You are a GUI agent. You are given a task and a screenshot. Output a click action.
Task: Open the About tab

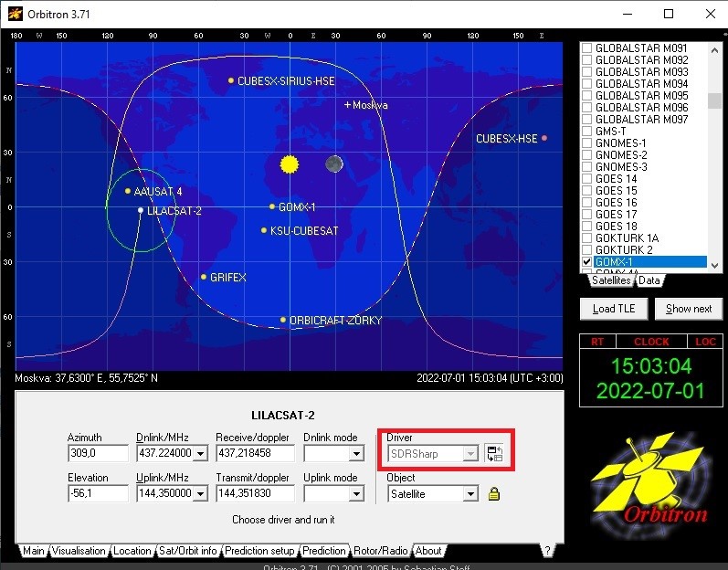[x=428, y=551]
